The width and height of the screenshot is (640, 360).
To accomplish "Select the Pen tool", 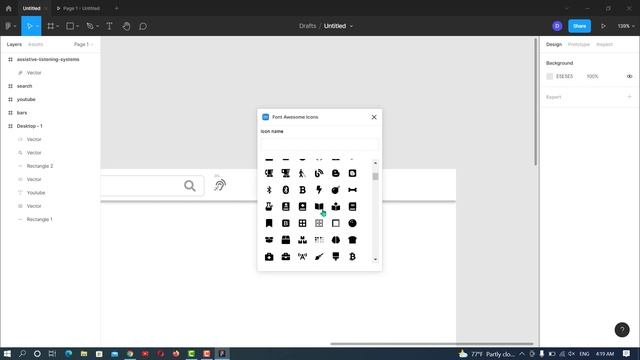I will click(x=90, y=26).
